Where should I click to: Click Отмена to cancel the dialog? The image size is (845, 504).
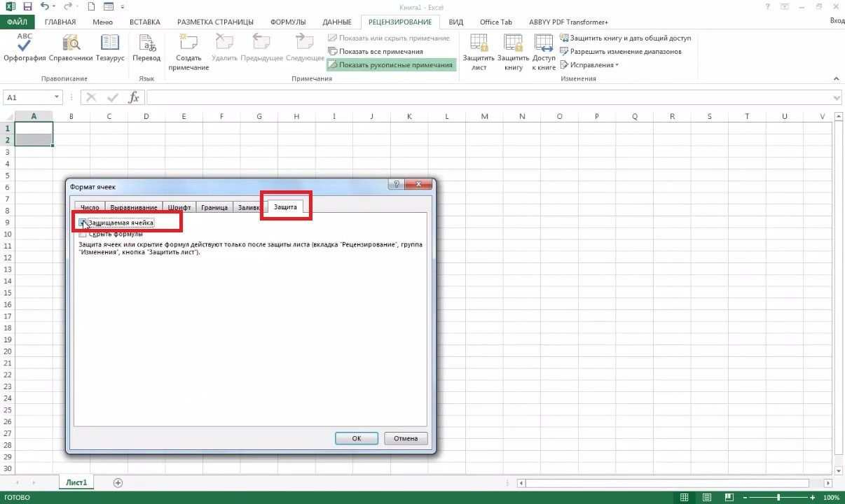(x=405, y=437)
